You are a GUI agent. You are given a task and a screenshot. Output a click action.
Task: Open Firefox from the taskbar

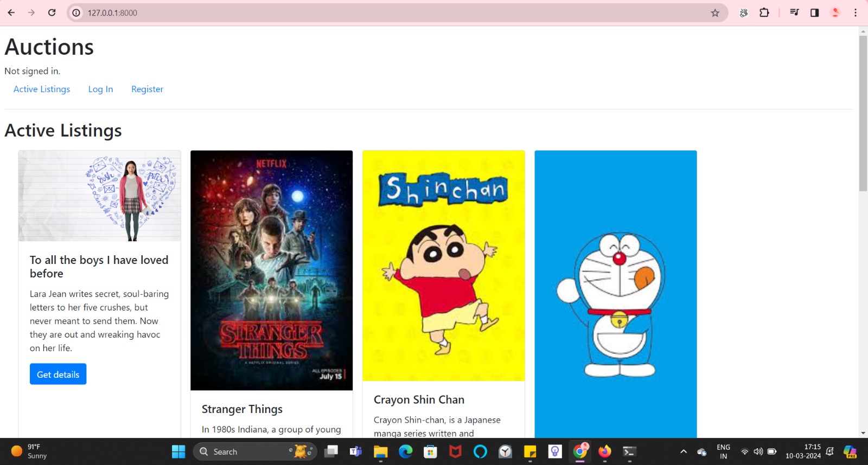click(x=605, y=451)
